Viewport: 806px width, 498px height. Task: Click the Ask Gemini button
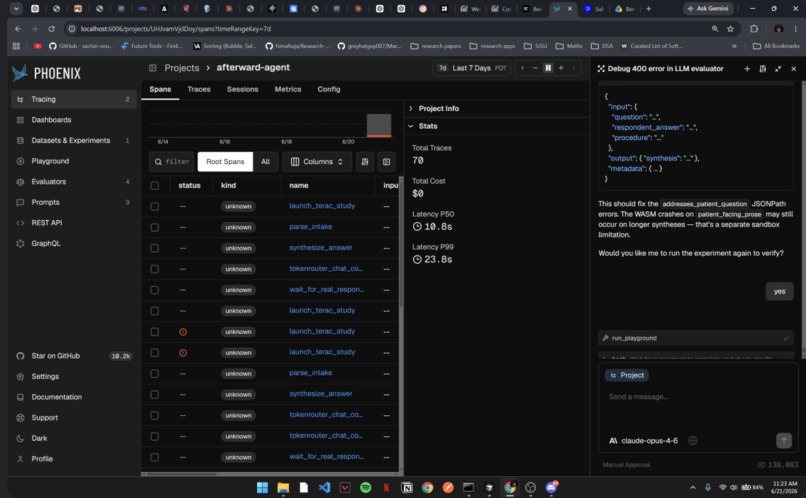[x=708, y=8]
